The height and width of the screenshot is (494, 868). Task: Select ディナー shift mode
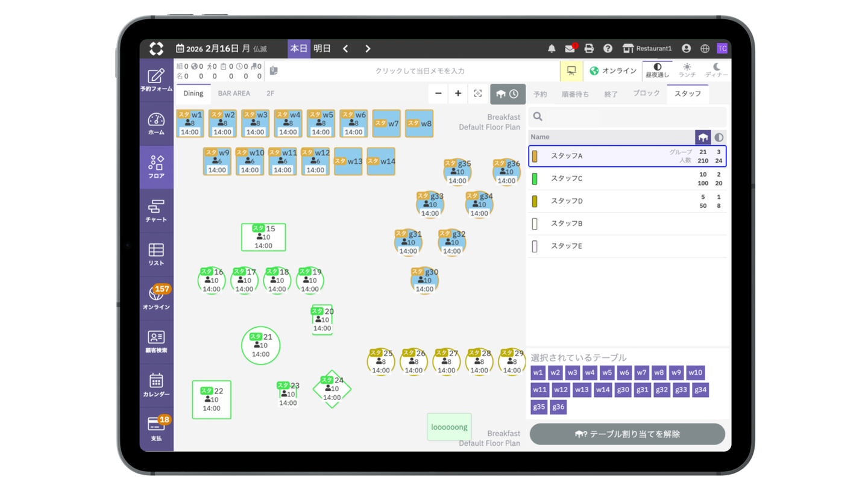click(717, 70)
